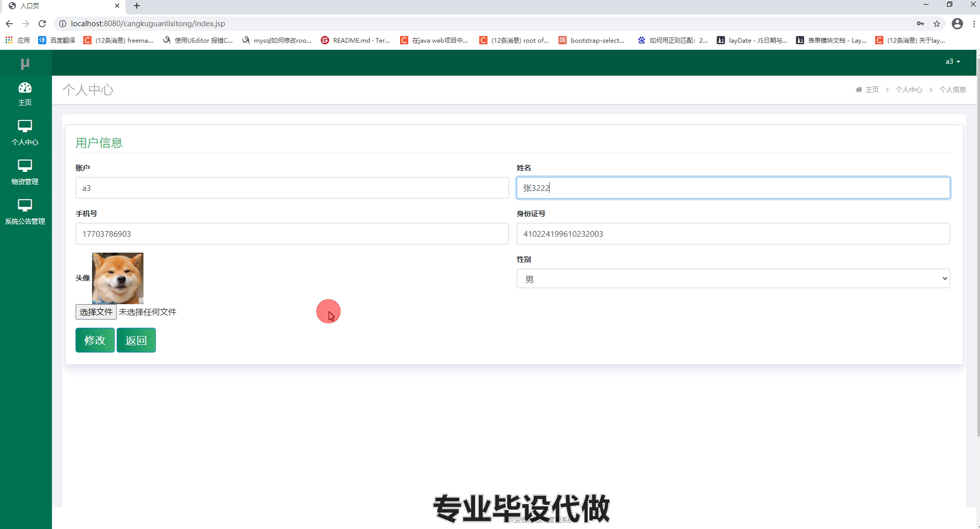
Task: Close the 入口页 browser tab
Action: coord(117,6)
